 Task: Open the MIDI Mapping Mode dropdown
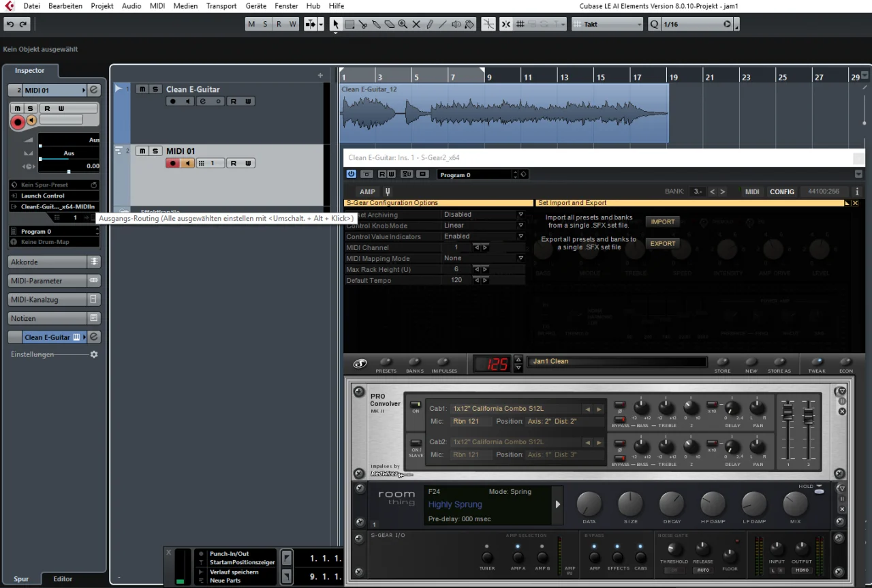pyautogui.click(x=483, y=258)
